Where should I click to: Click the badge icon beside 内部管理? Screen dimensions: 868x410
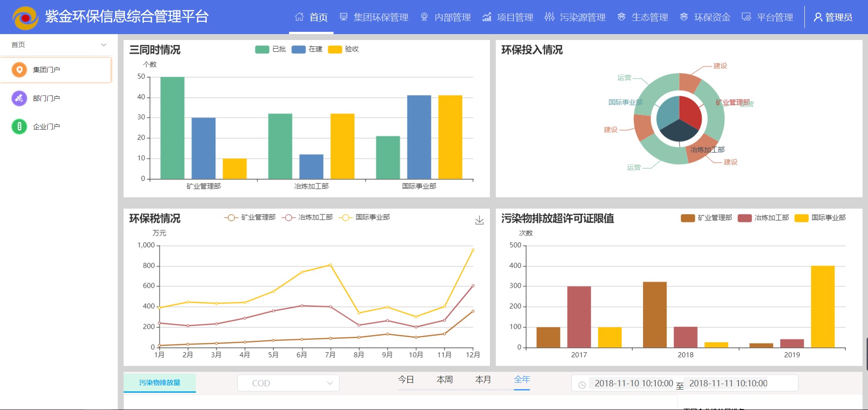coord(424,17)
